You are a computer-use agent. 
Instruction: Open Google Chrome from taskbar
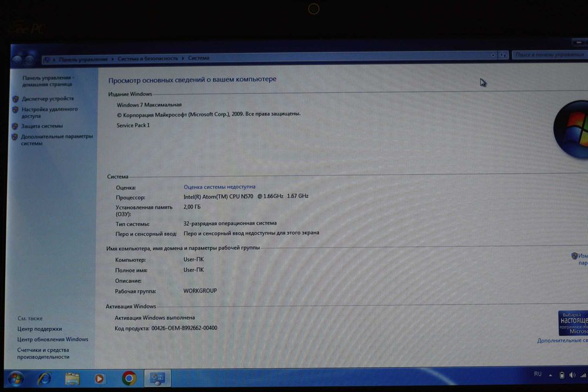point(129,378)
